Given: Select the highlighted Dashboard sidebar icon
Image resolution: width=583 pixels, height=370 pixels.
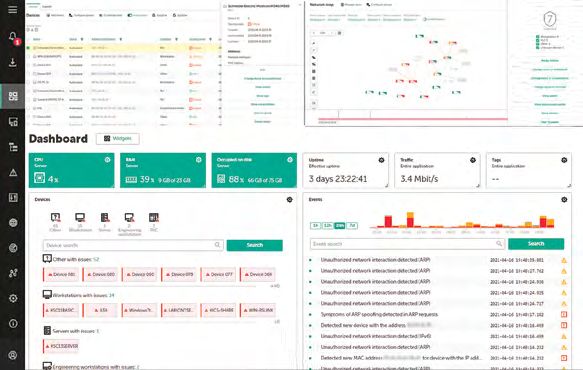Looking at the screenshot, I should pos(13,96).
